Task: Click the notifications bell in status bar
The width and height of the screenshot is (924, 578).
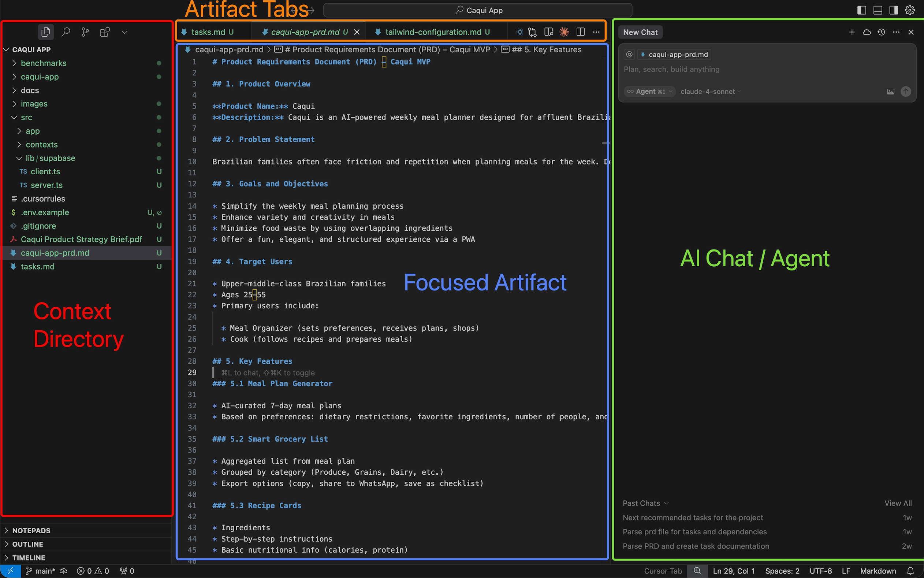Action: click(910, 571)
